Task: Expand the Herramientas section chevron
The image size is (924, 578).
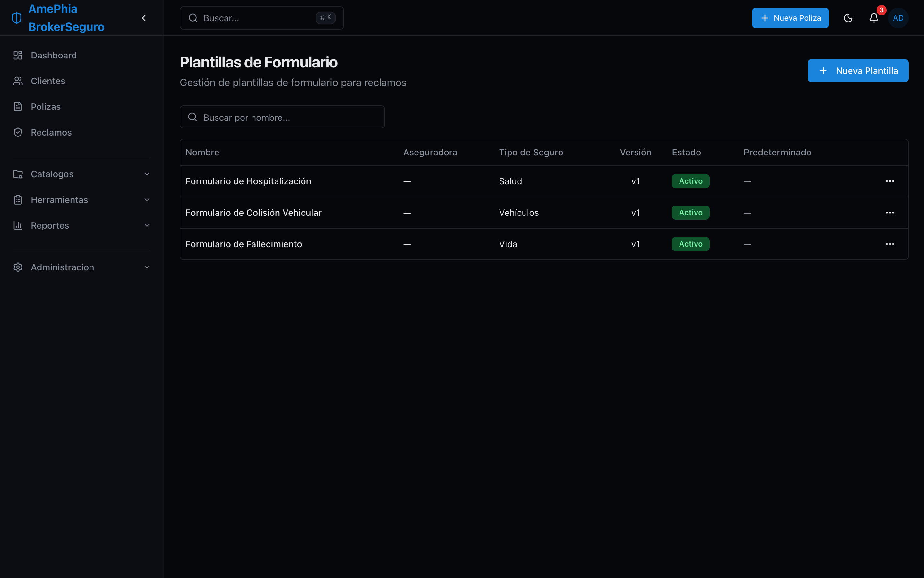Action: [x=147, y=199]
